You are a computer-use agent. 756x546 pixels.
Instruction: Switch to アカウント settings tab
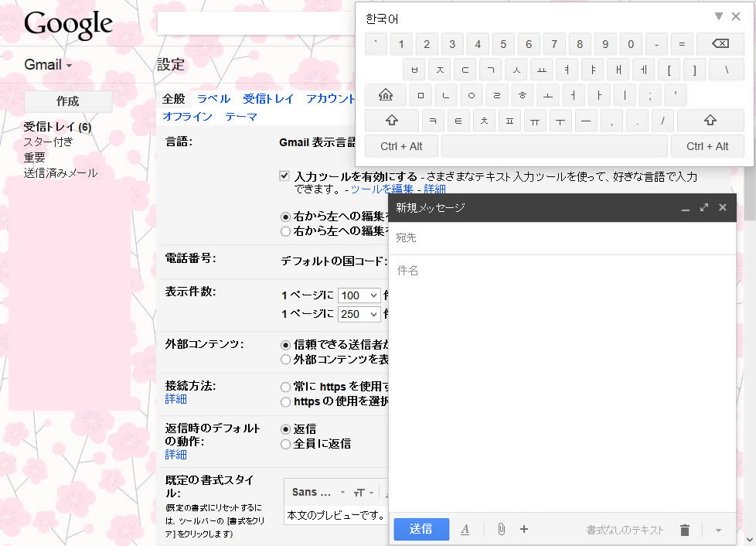click(331, 99)
